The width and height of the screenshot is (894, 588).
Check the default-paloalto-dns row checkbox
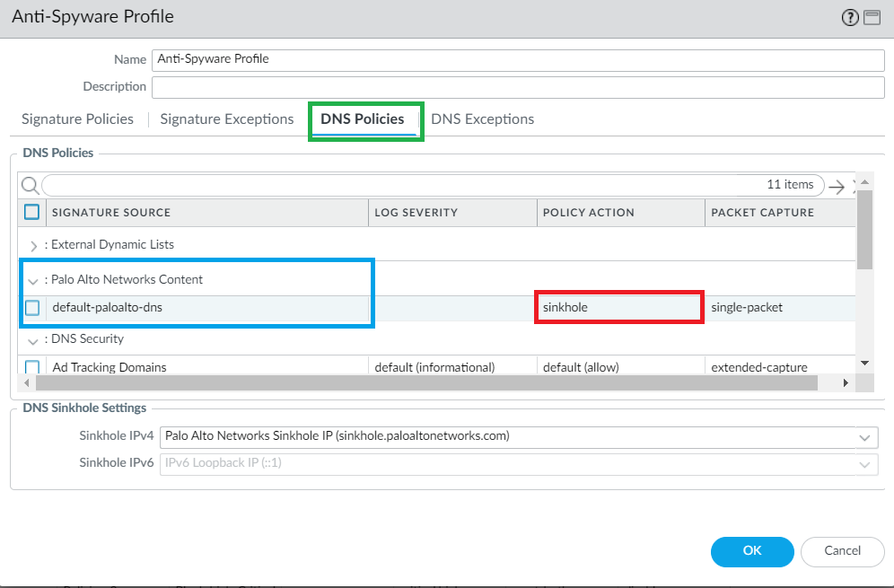[32, 308]
